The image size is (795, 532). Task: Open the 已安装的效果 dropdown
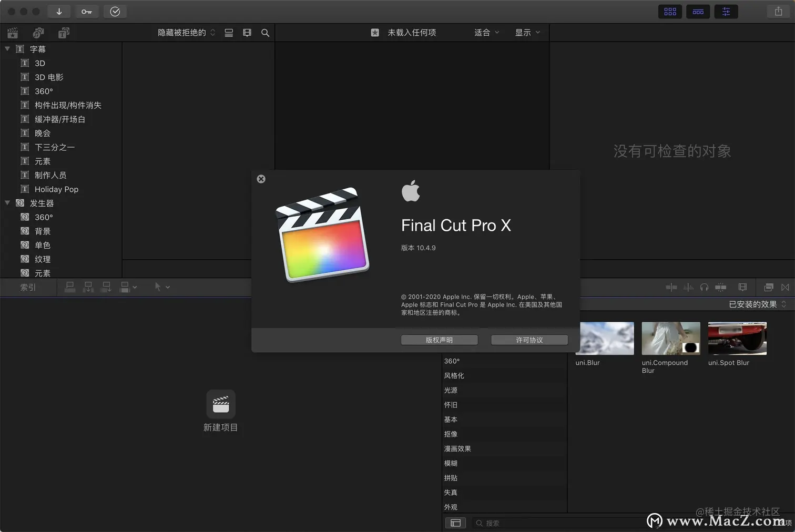pos(757,304)
